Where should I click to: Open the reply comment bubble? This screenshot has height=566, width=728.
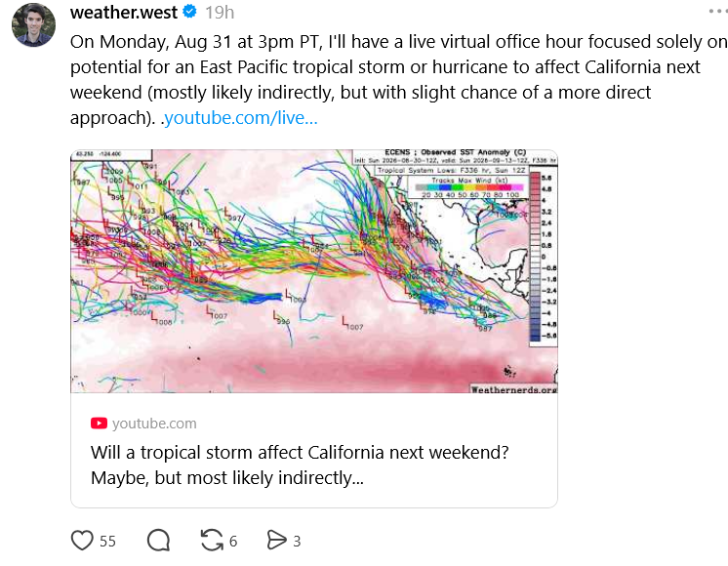coord(158,541)
